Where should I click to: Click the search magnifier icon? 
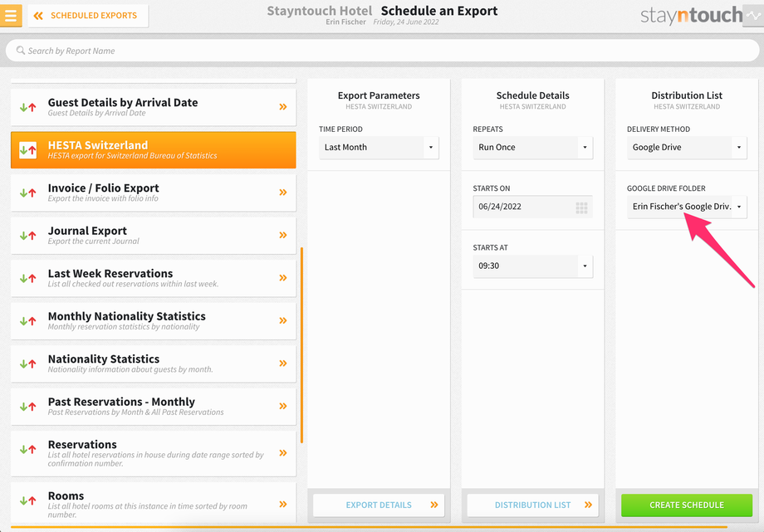click(21, 50)
